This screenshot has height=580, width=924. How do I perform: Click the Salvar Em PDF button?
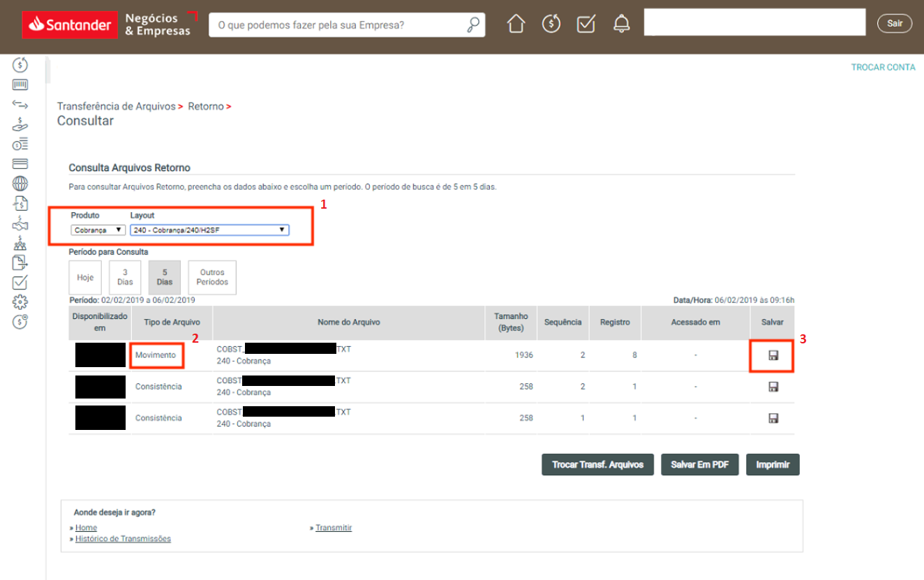point(699,465)
